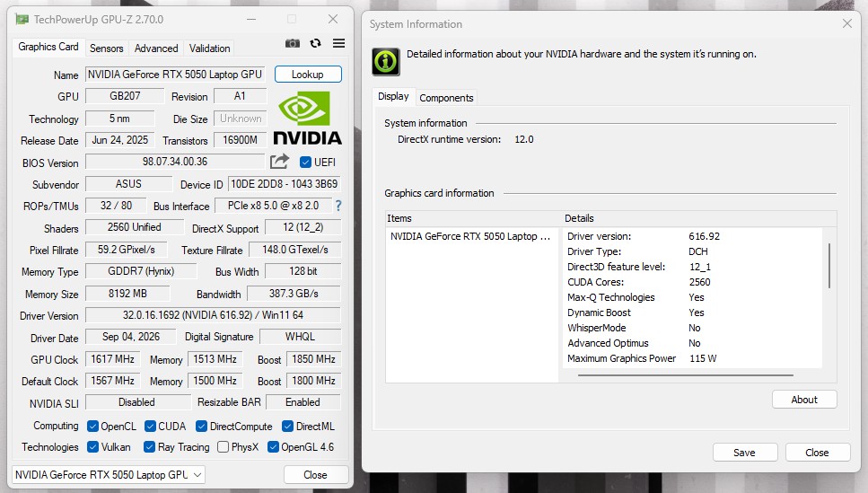Select the NVIDIA GeForce RTX 5050 Laptop item
This screenshot has height=493, width=868.
point(470,236)
